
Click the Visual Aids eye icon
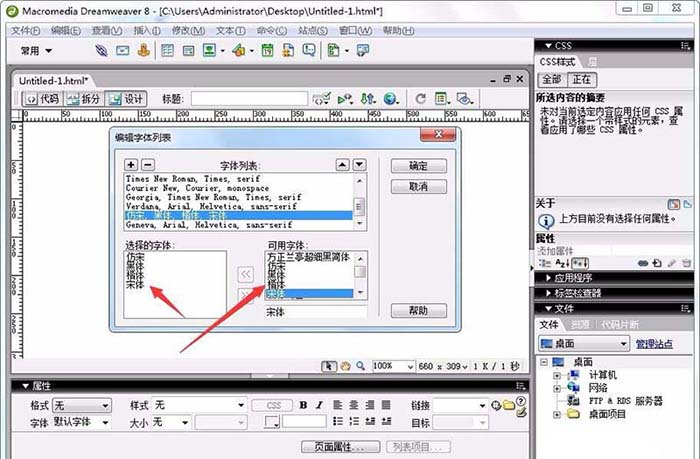coord(464,98)
